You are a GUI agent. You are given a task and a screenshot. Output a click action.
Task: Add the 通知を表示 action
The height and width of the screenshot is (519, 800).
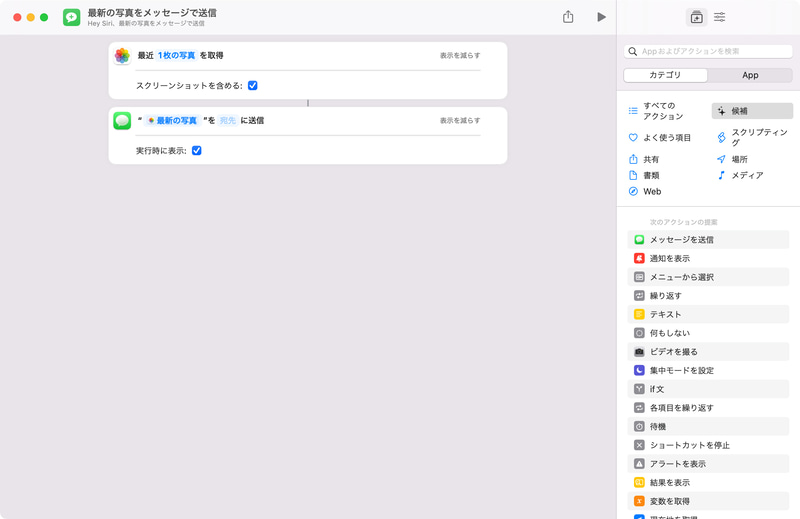(708, 258)
